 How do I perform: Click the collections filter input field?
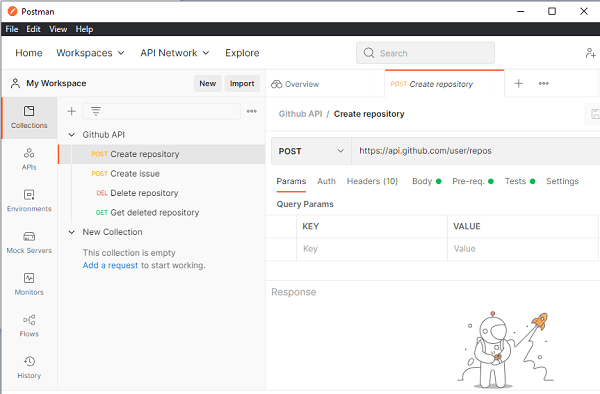tap(161, 111)
